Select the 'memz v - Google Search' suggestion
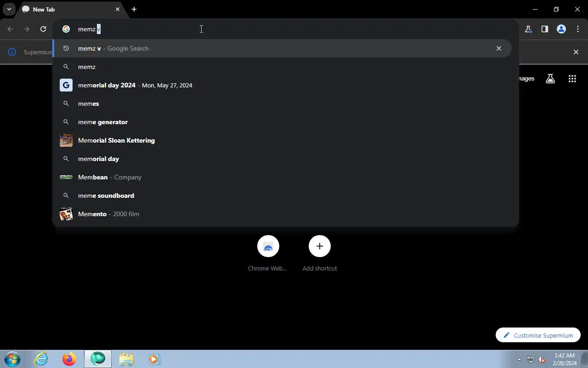Screen dimensions: 588x368 click(282, 48)
